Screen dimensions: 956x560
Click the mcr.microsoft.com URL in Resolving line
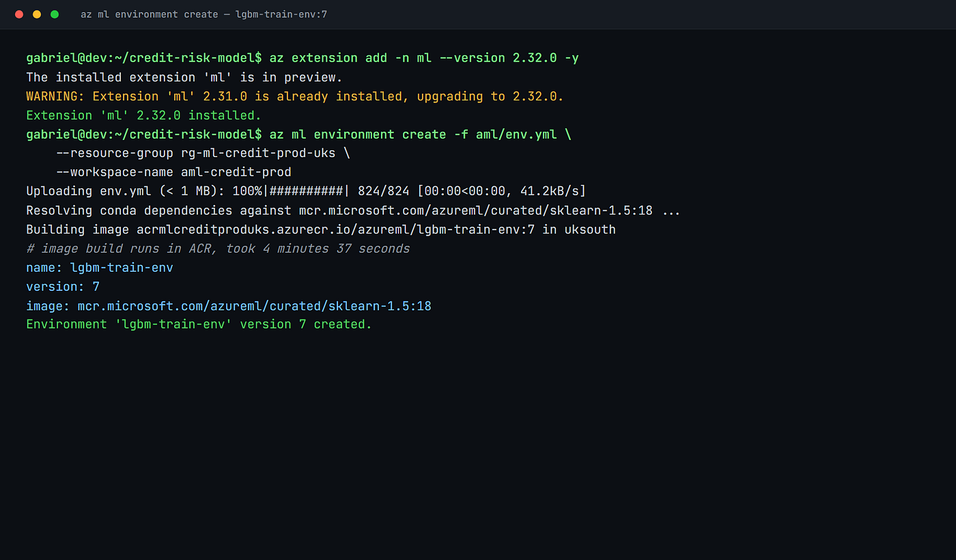click(475, 210)
